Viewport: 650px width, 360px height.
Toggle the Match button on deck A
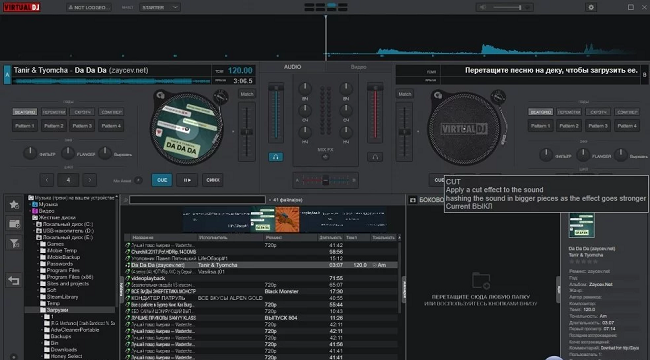[x=247, y=94]
